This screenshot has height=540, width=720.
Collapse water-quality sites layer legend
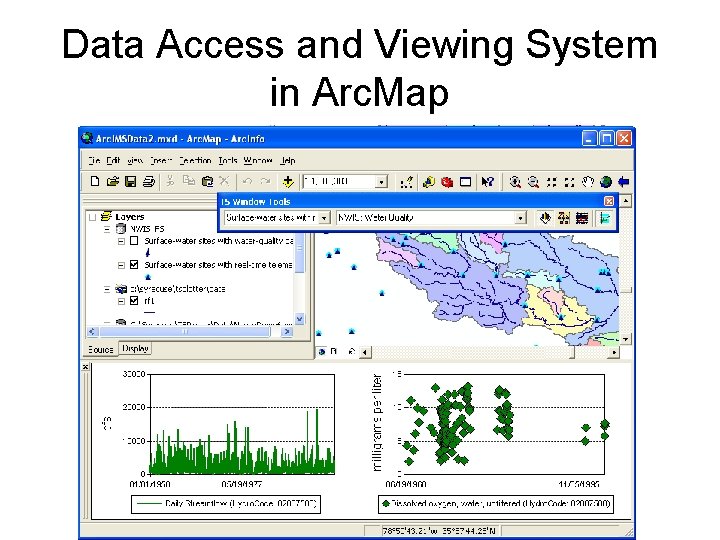point(121,241)
